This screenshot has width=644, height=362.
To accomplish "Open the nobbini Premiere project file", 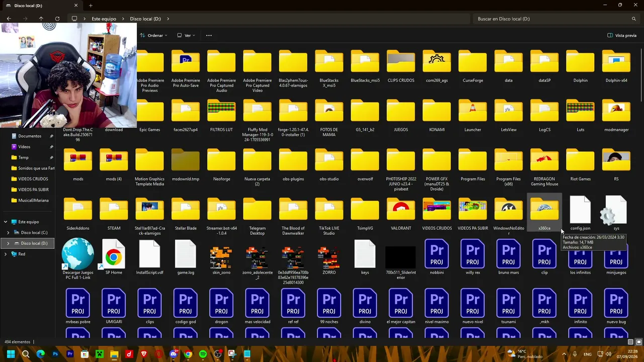I will click(x=437, y=257).
